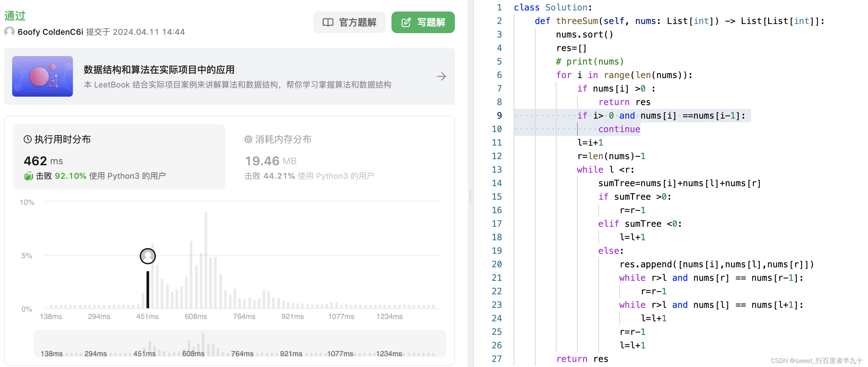Open the 官方题解 page
This screenshot has height=367, width=868.
click(x=349, y=22)
